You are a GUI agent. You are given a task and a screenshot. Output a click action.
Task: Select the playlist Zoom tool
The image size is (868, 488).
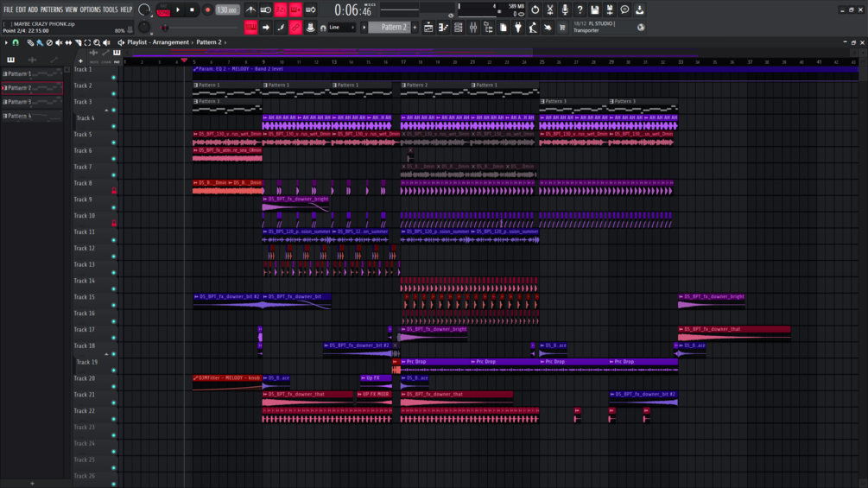pyautogui.click(x=97, y=42)
